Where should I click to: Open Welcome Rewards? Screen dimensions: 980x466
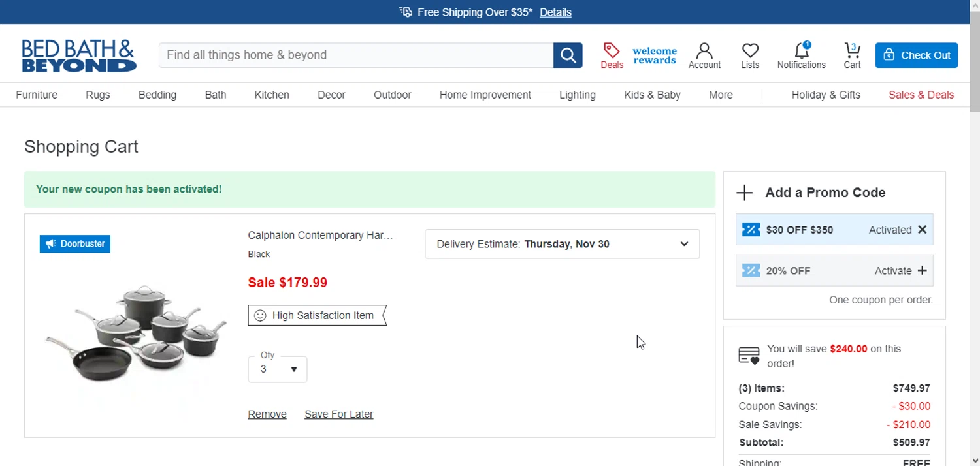click(655, 55)
